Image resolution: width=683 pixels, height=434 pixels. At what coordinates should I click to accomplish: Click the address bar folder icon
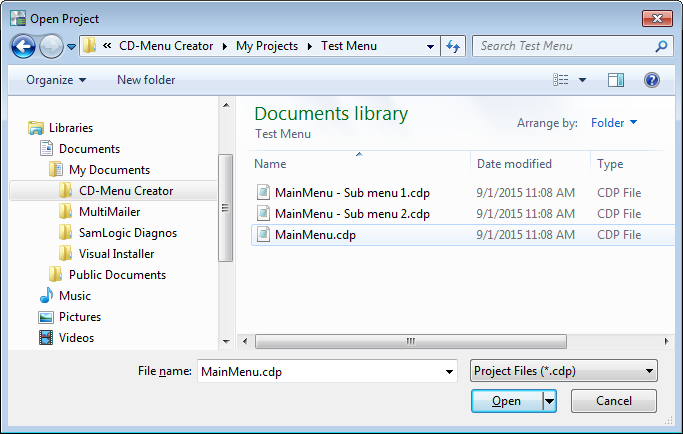(89, 45)
